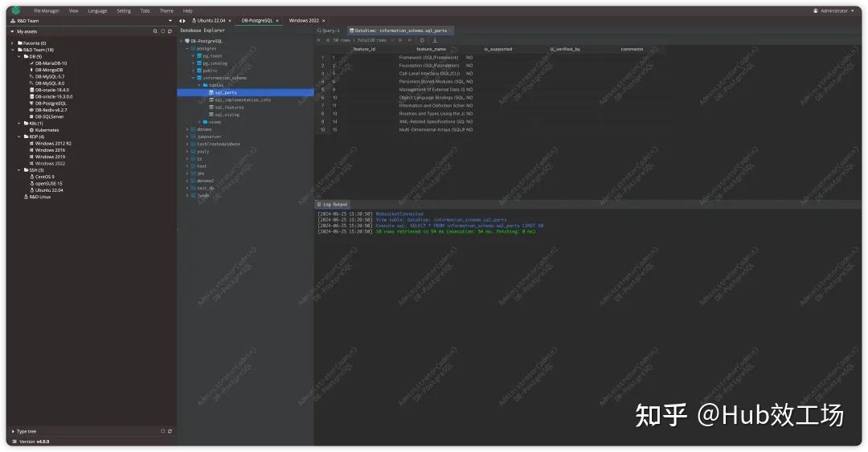Click the download icon in DataView toolbar
This screenshot has height=452, width=868.
point(435,39)
